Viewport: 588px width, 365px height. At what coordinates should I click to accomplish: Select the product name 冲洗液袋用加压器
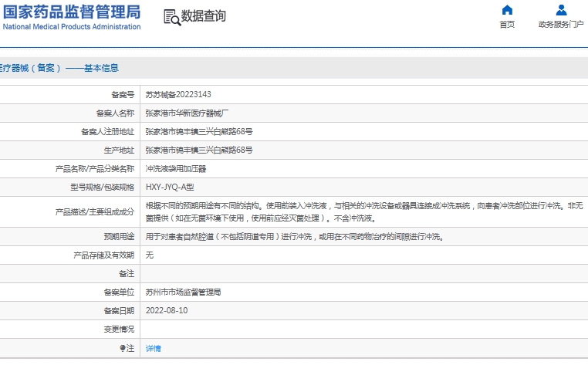tap(176, 169)
